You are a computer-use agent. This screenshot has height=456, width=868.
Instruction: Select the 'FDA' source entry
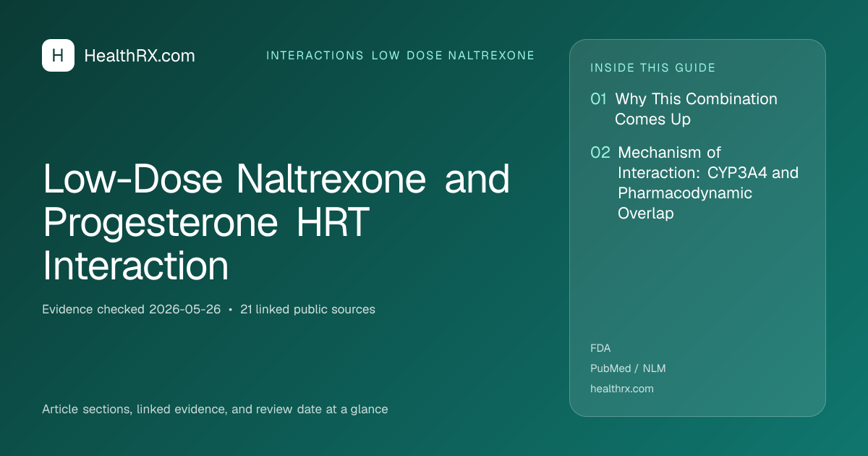point(600,348)
